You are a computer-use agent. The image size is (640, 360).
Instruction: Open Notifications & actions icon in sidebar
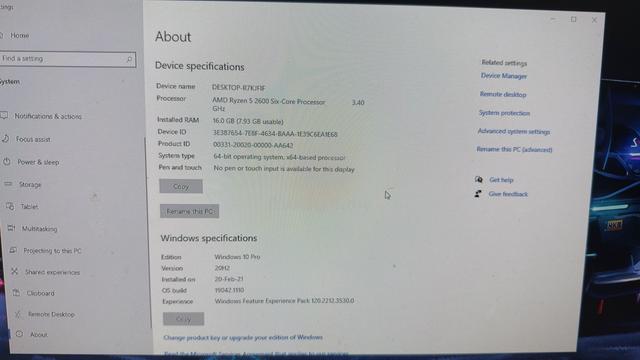[x=4, y=116]
